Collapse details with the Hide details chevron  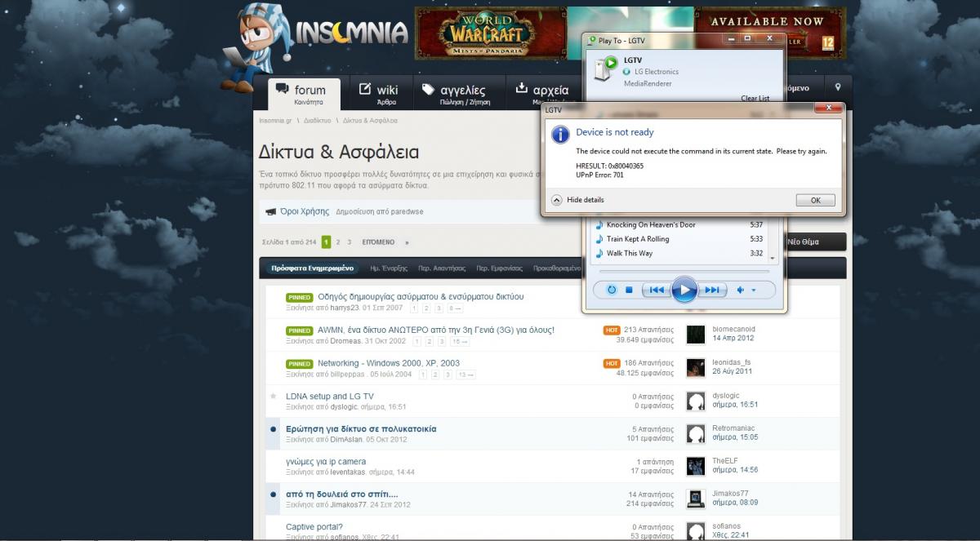[x=557, y=200]
